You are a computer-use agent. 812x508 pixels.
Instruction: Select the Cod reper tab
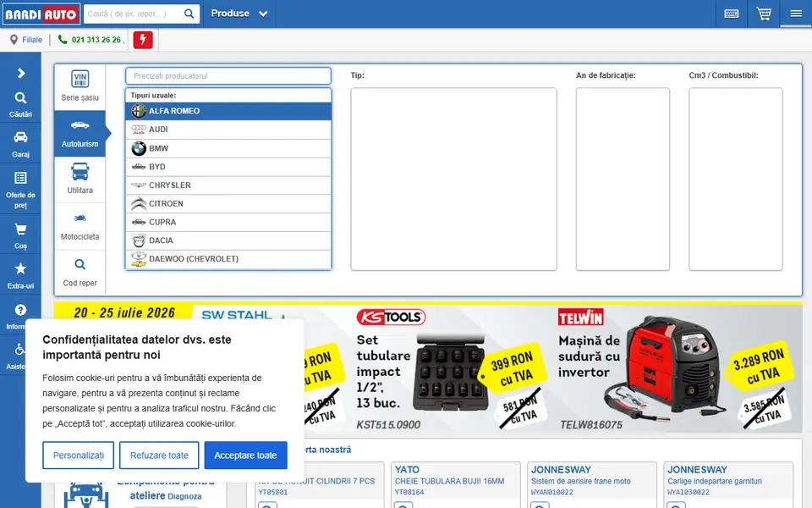[x=80, y=273]
